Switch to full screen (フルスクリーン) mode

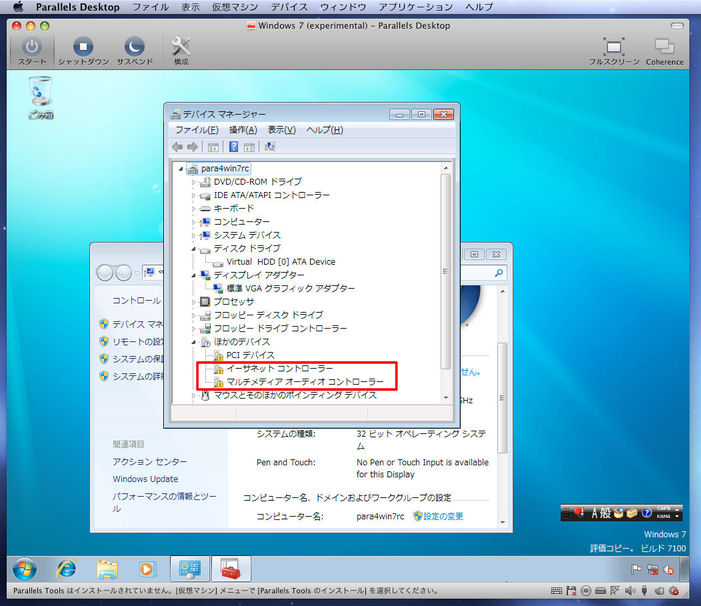click(x=612, y=47)
